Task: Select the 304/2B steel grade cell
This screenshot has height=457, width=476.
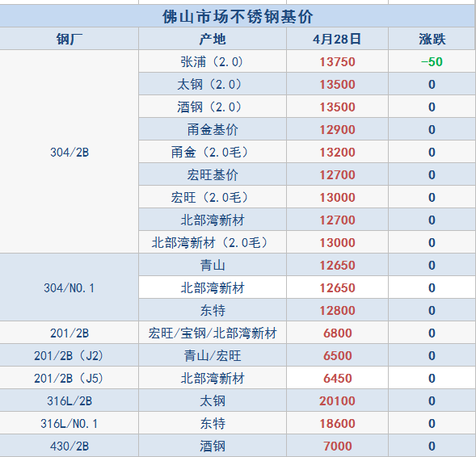Action: [x=70, y=153]
